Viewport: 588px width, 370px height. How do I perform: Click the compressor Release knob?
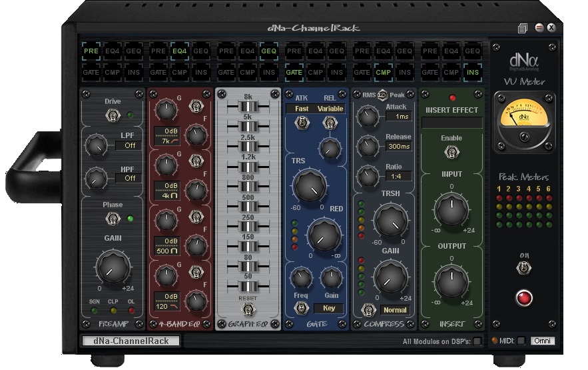pyautogui.click(x=368, y=147)
